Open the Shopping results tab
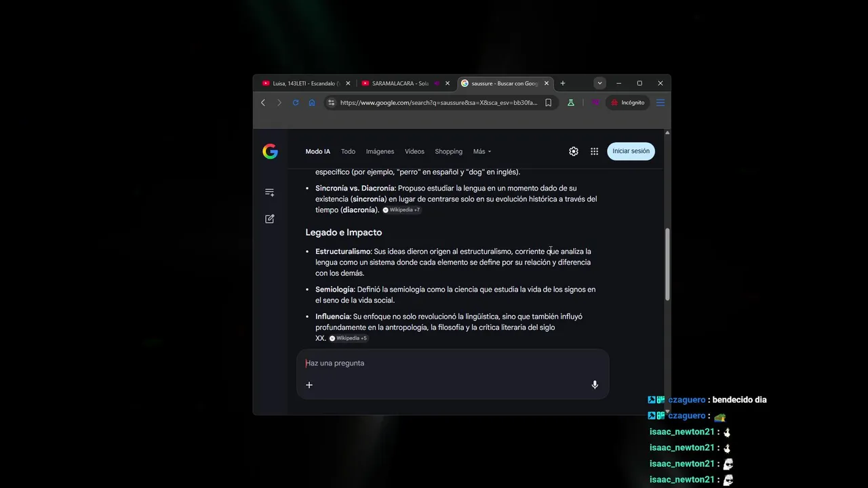 [448, 152]
